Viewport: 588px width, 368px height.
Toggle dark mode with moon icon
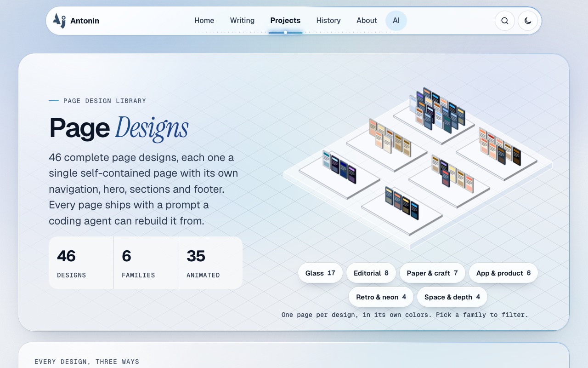tap(527, 21)
